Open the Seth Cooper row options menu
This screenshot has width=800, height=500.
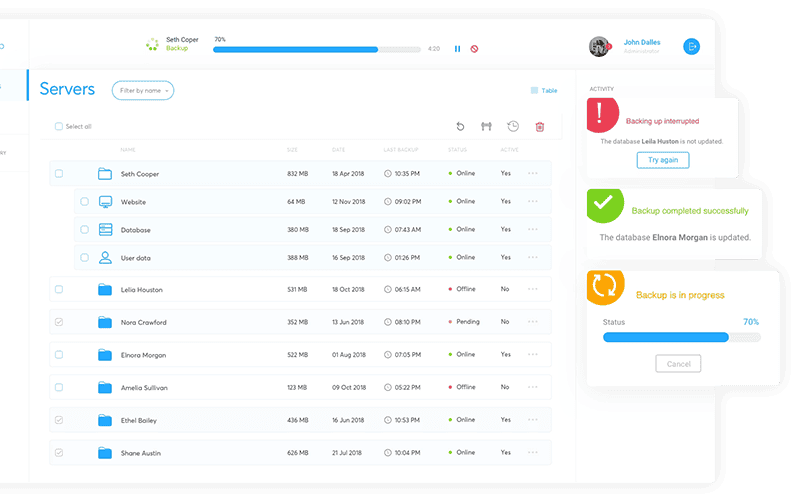533,174
